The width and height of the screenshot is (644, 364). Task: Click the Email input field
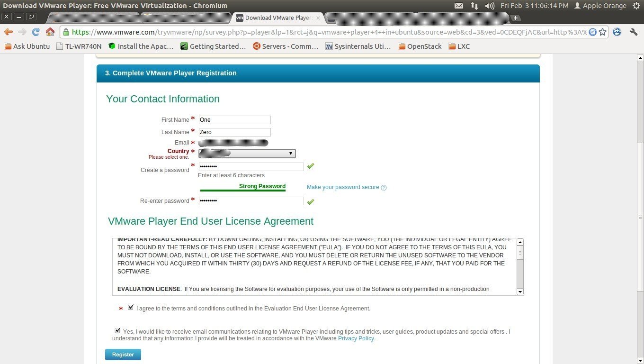point(233,143)
